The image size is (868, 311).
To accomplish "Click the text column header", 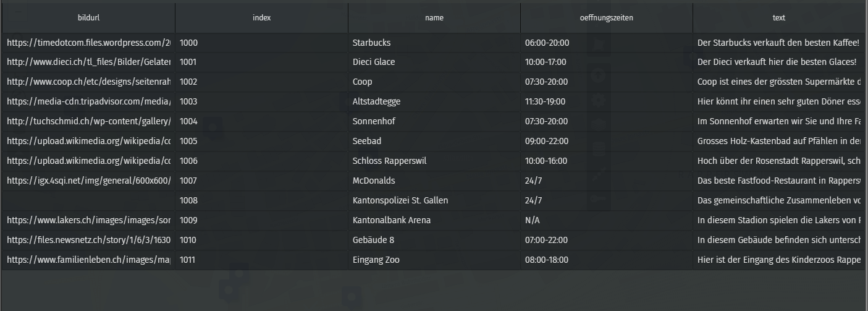I will tap(778, 18).
